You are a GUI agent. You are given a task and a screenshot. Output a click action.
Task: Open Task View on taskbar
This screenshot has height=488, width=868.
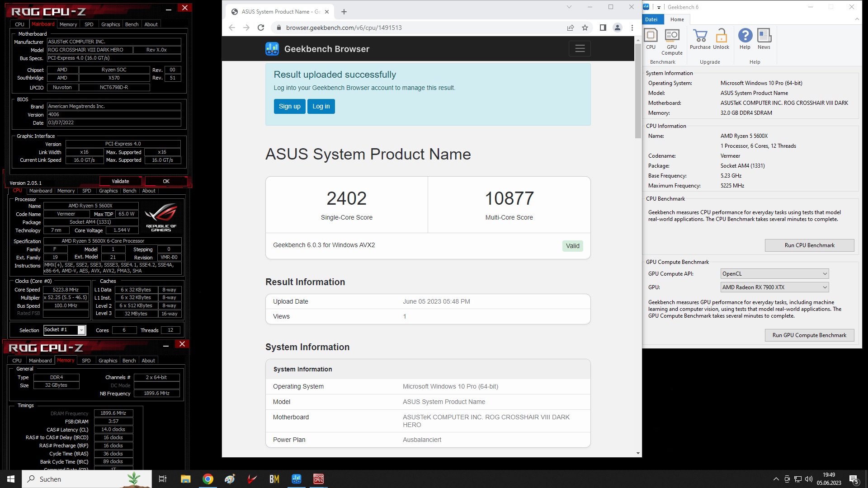point(163,479)
